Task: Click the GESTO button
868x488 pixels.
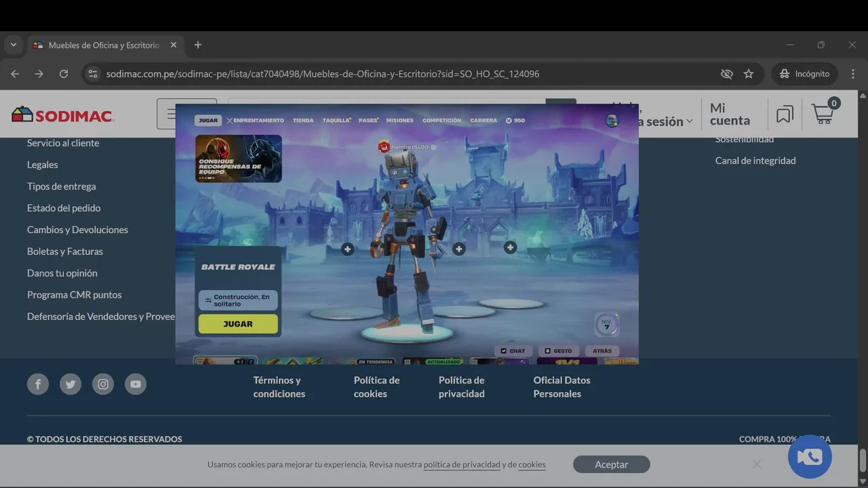Action: coord(559,351)
